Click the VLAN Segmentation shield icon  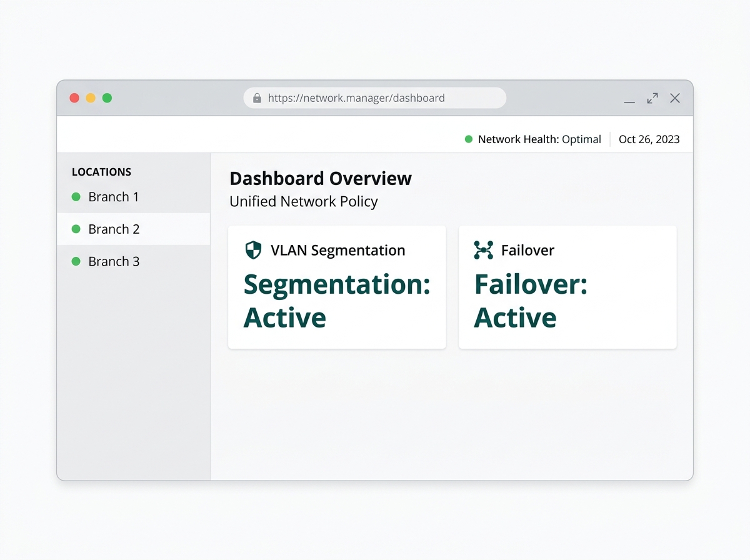[x=252, y=251]
